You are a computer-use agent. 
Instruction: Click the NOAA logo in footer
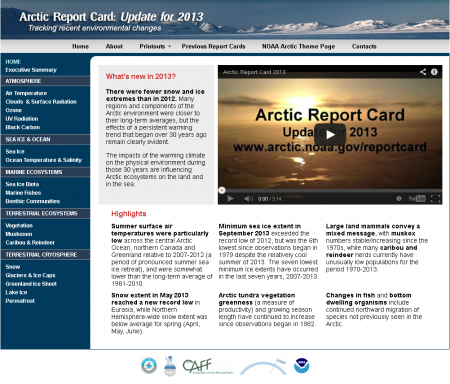pos(302,366)
